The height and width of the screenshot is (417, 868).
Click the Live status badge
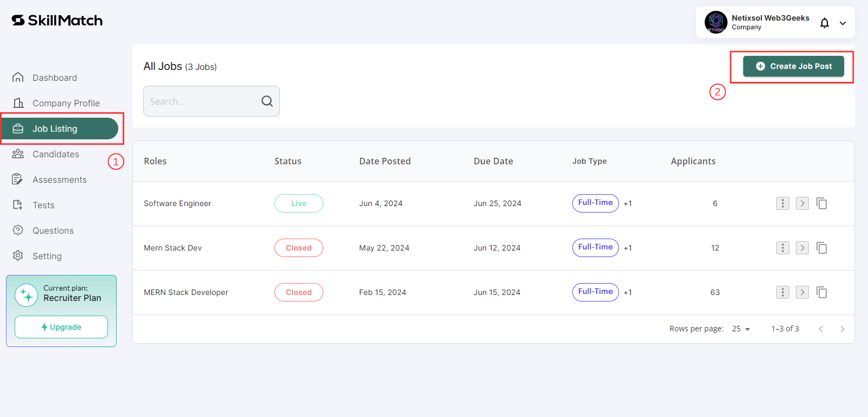(x=299, y=203)
